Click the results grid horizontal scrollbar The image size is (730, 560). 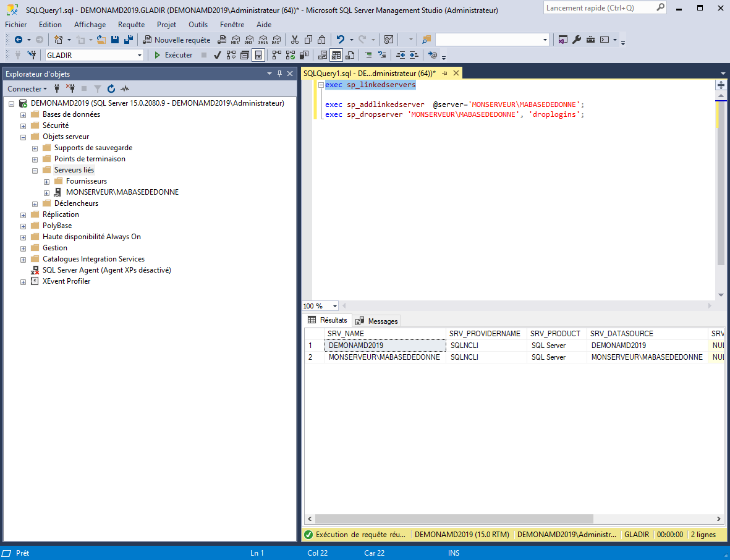(x=454, y=519)
